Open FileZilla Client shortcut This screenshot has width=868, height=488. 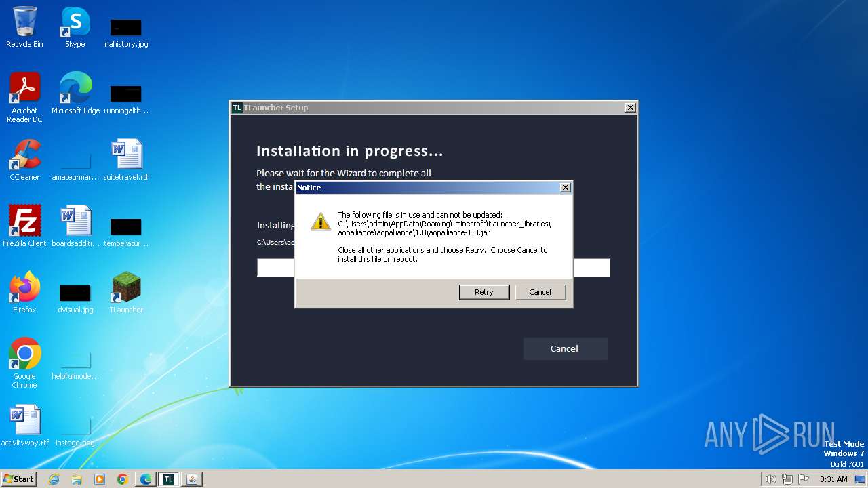[24, 226]
